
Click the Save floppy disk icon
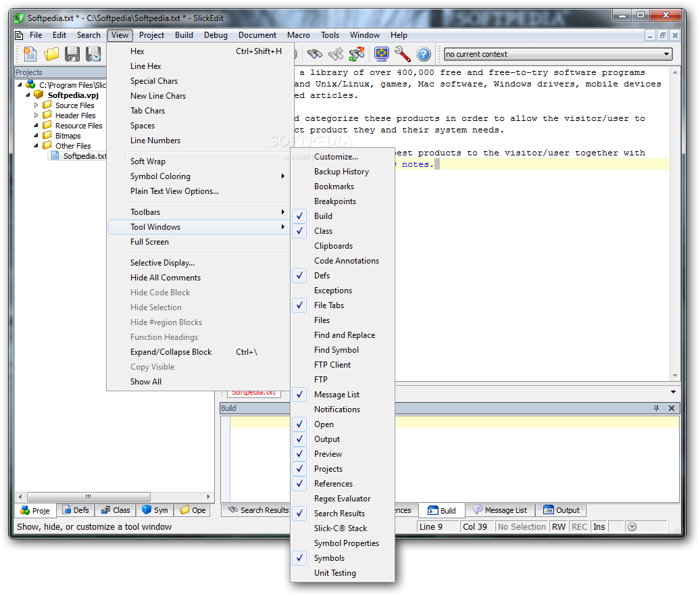point(72,54)
